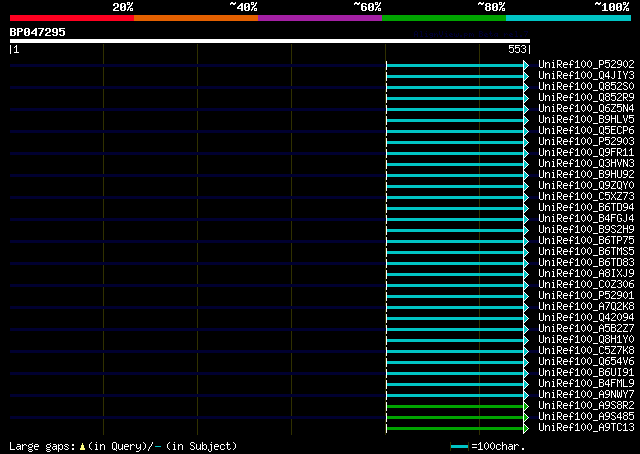
Task: Click the green alignment bar for UniRef100_A9S8R2
Action: pos(455,407)
